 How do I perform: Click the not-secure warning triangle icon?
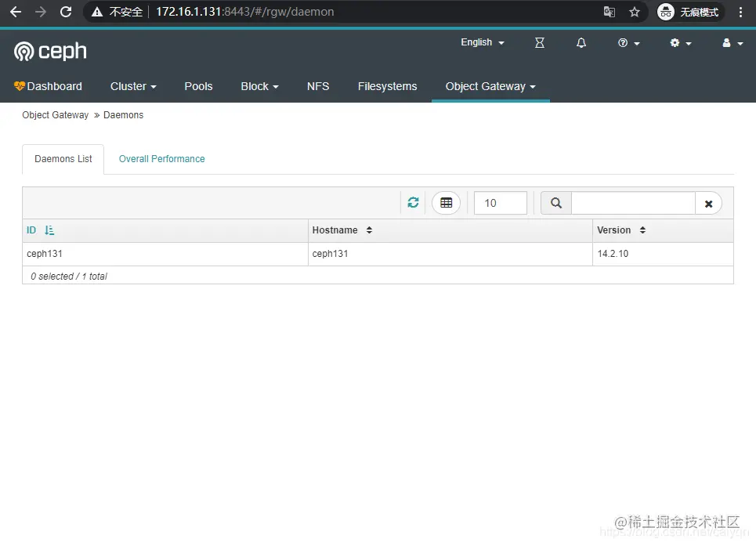(x=97, y=12)
